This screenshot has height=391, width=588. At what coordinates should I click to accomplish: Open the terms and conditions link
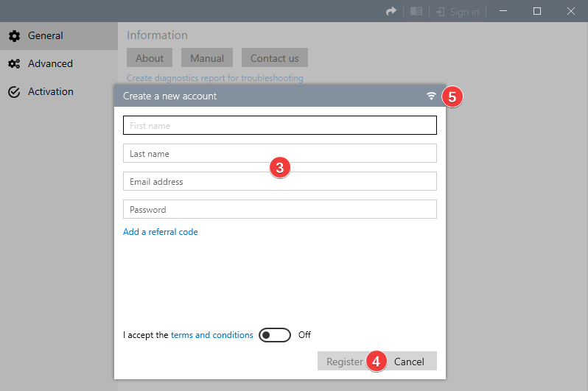point(212,335)
